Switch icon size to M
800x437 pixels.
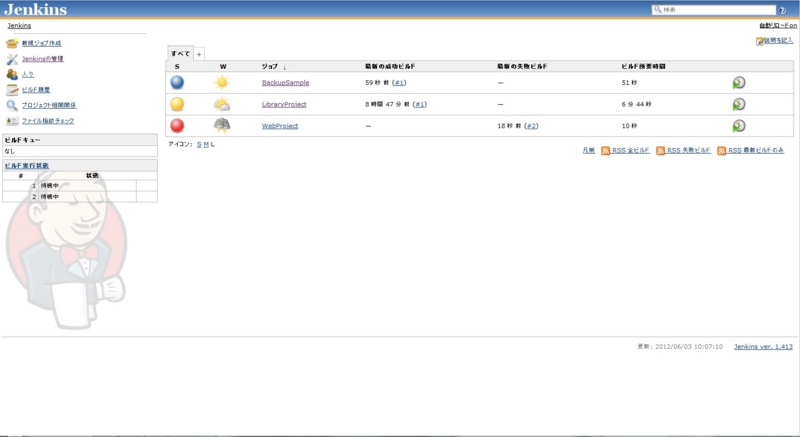[x=206, y=145]
